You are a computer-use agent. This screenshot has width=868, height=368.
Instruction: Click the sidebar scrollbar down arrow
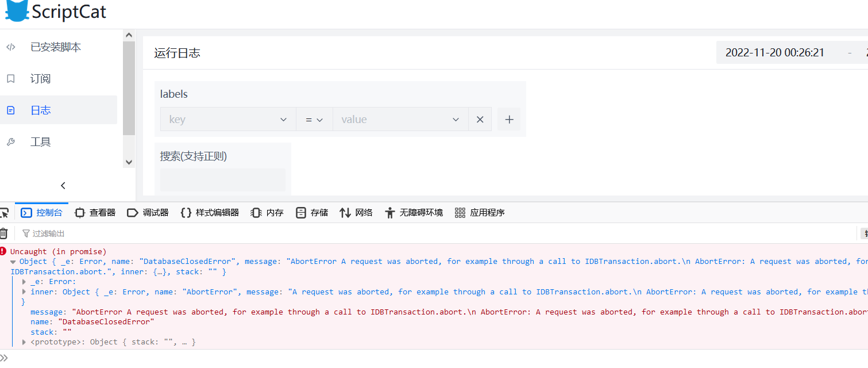129,162
